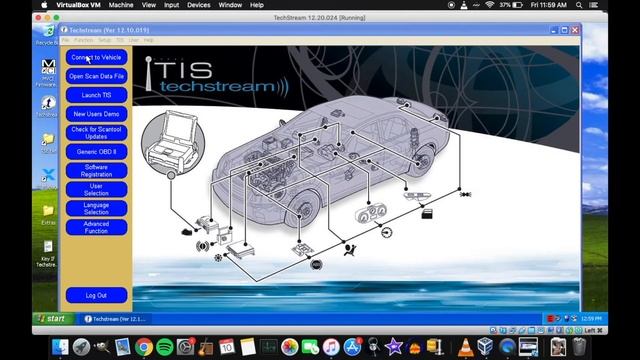Open the Techstream Help menu
640x360 pixels.
[x=149, y=40]
